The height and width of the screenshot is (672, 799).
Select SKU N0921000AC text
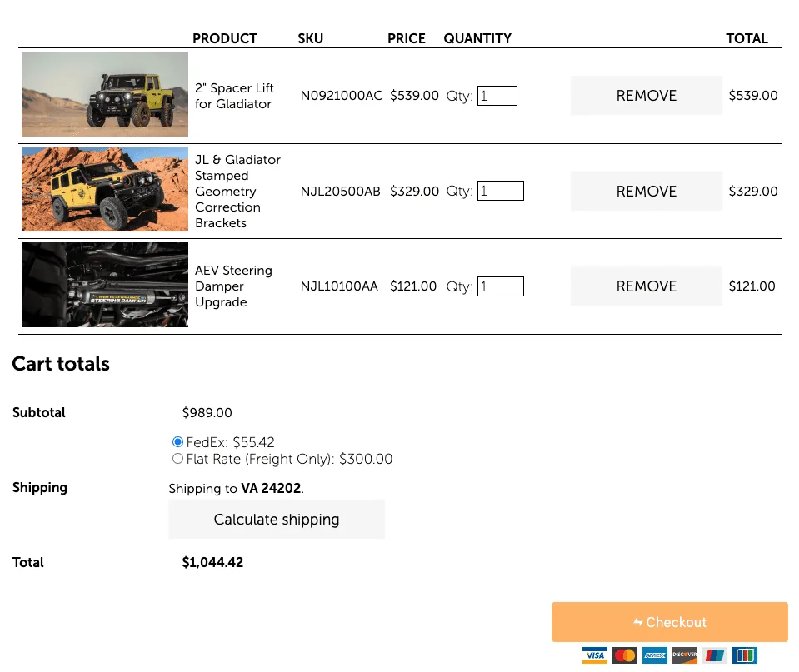pyautogui.click(x=342, y=96)
